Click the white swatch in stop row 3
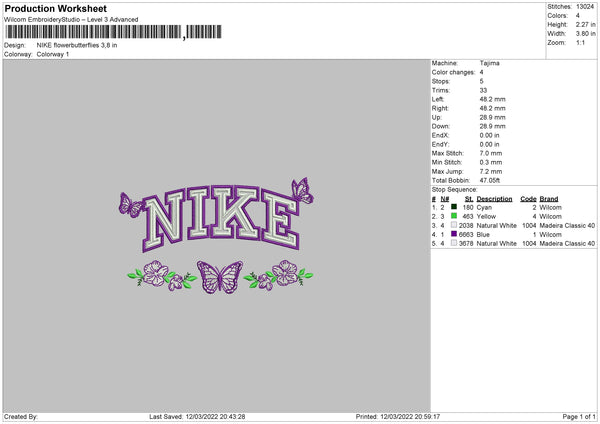 click(x=454, y=225)
